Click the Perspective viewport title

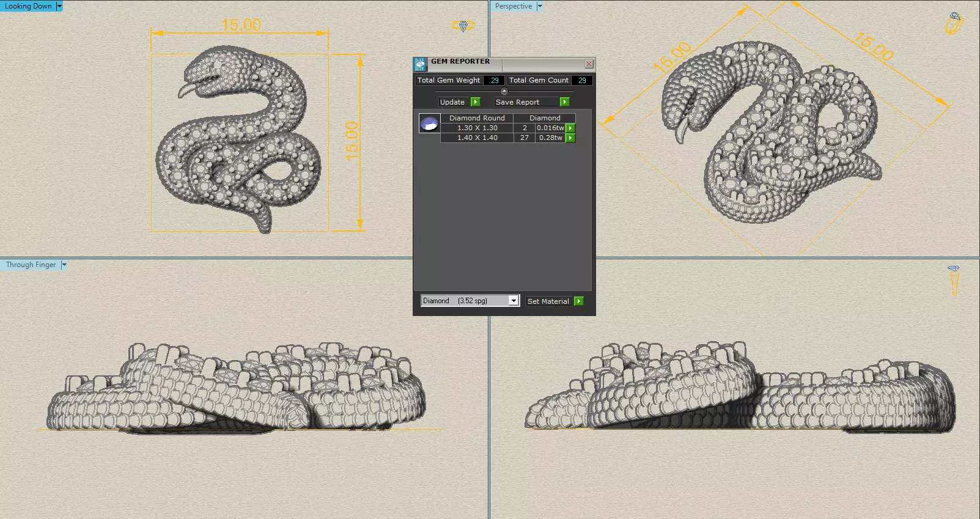click(x=514, y=6)
